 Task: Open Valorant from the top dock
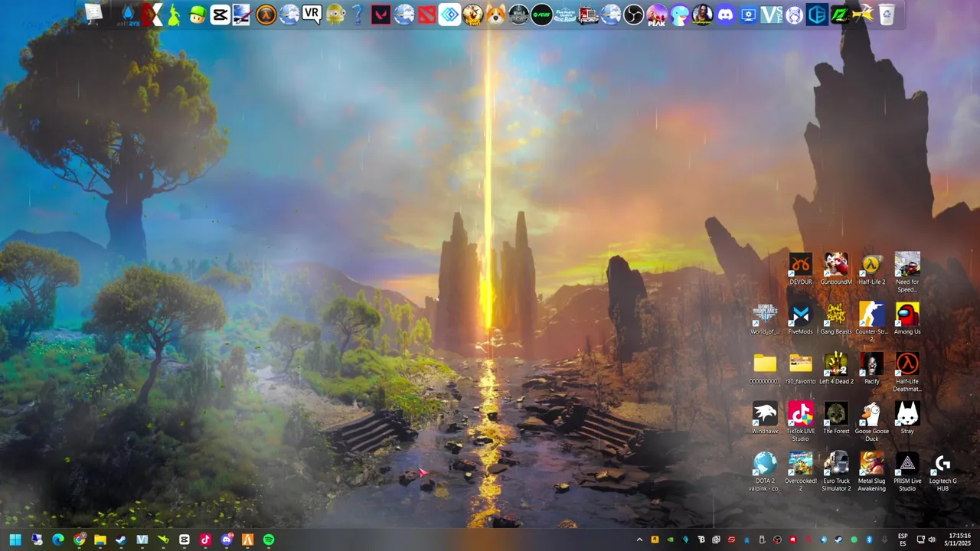pos(381,14)
